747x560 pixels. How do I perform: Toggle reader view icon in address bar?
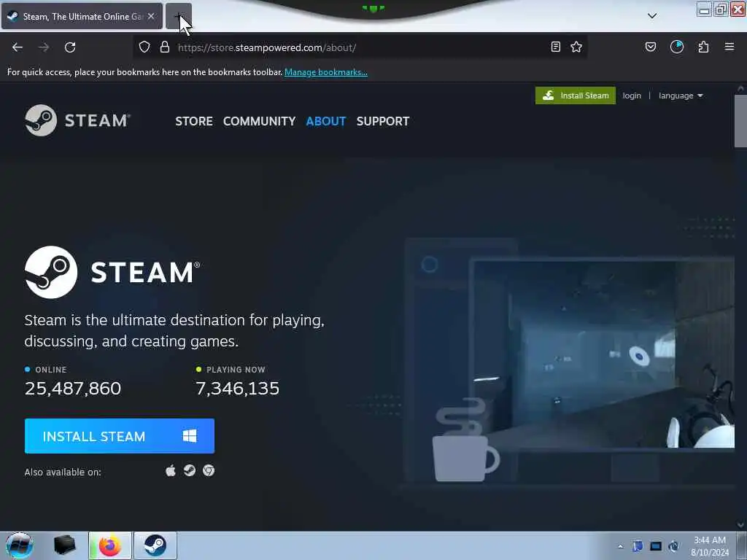pos(555,47)
